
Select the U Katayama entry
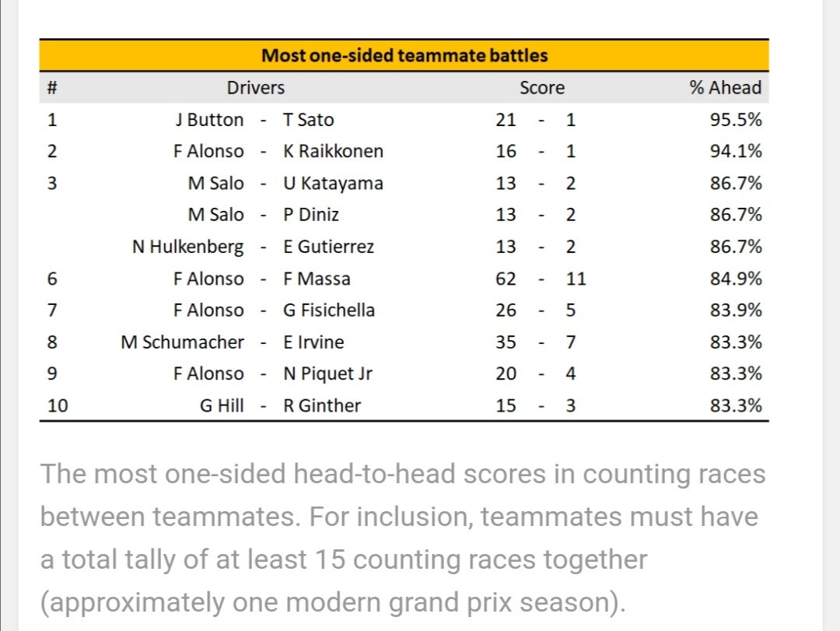pyautogui.click(x=333, y=184)
